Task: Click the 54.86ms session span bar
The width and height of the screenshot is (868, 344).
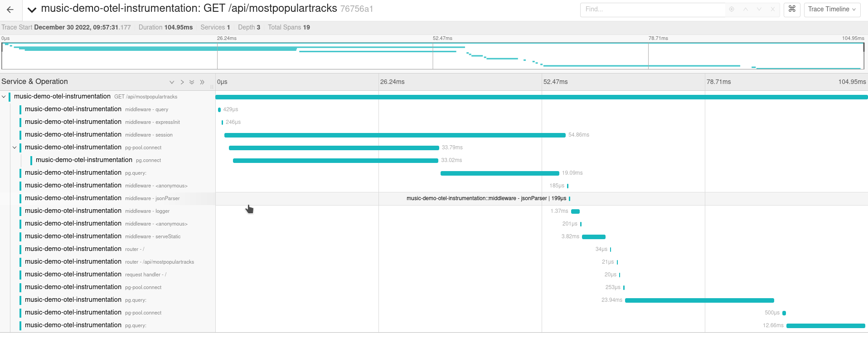Action: point(394,135)
